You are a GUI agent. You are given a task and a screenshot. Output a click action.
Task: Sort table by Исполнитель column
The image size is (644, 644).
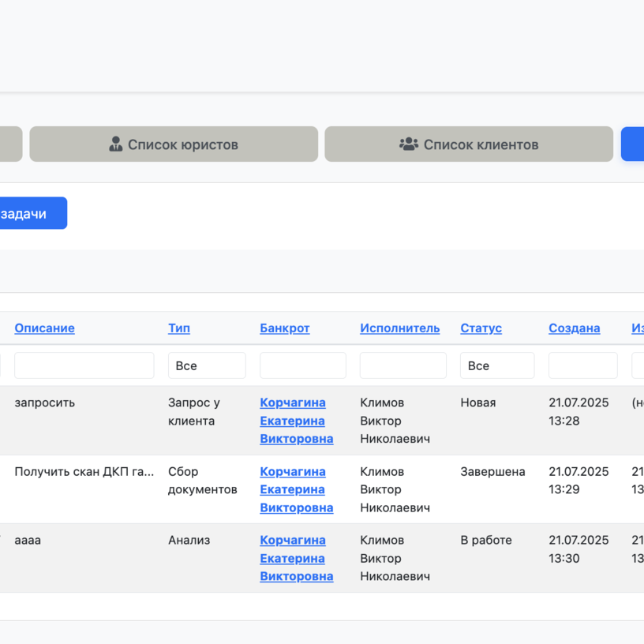coord(400,328)
